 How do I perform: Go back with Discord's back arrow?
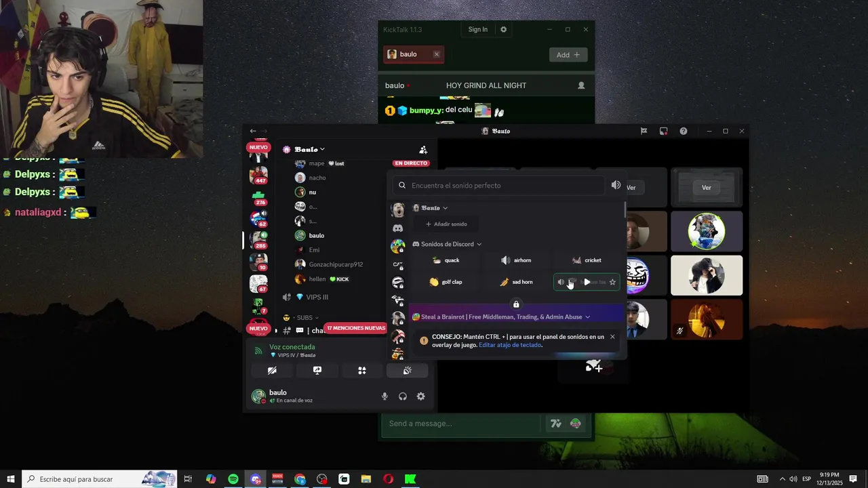point(253,131)
